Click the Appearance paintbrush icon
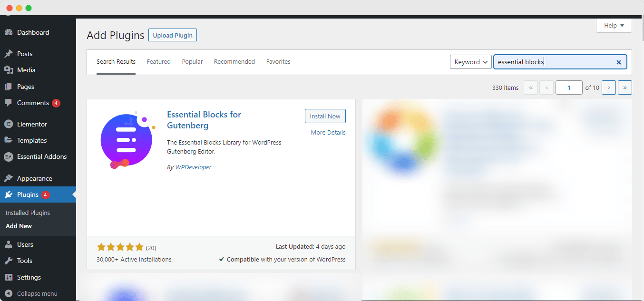644x301 pixels. click(x=9, y=178)
